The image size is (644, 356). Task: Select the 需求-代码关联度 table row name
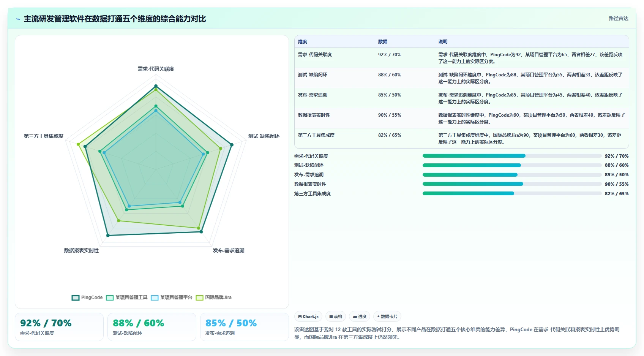(315, 55)
